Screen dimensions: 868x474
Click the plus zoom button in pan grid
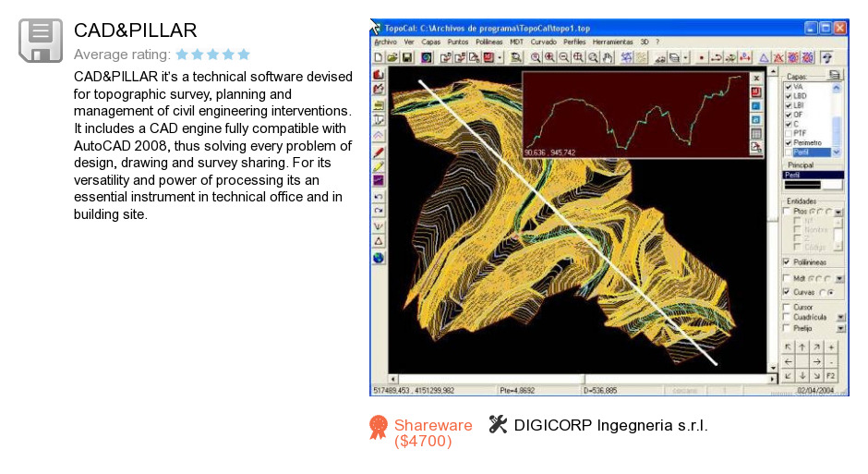pyautogui.click(x=831, y=347)
